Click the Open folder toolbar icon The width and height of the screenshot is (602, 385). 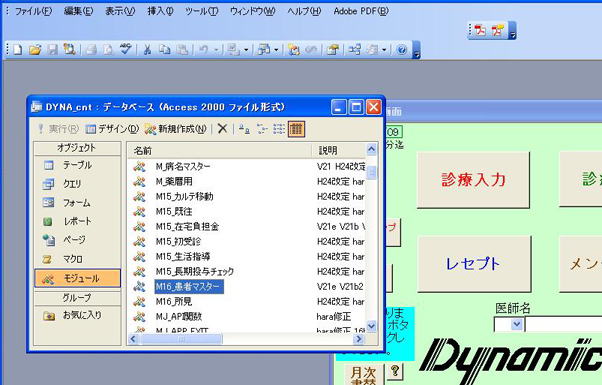coord(35,50)
